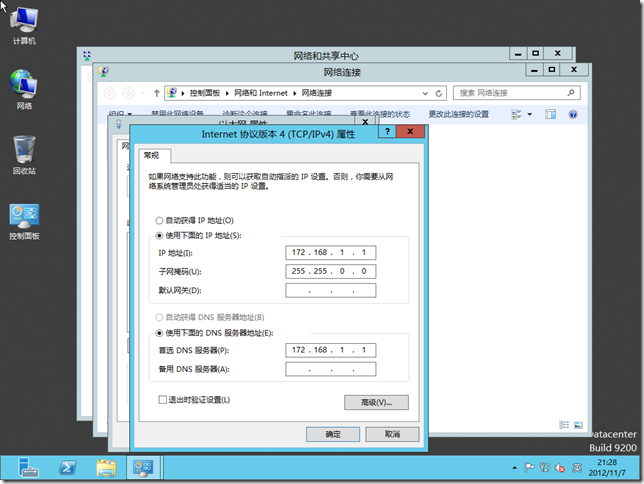The height and width of the screenshot is (484, 644).
Task: Click the help icon in Network Connections
Action: coord(573,114)
